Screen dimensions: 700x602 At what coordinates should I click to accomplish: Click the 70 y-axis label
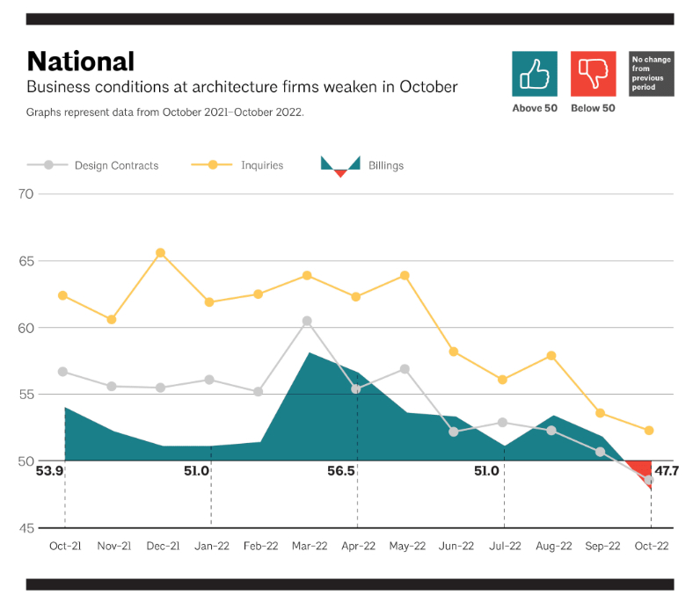pos(26,194)
